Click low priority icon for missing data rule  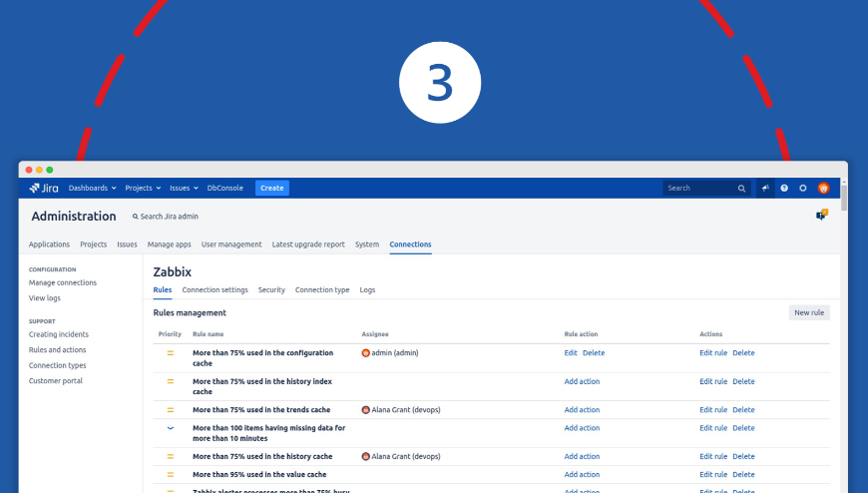170,427
